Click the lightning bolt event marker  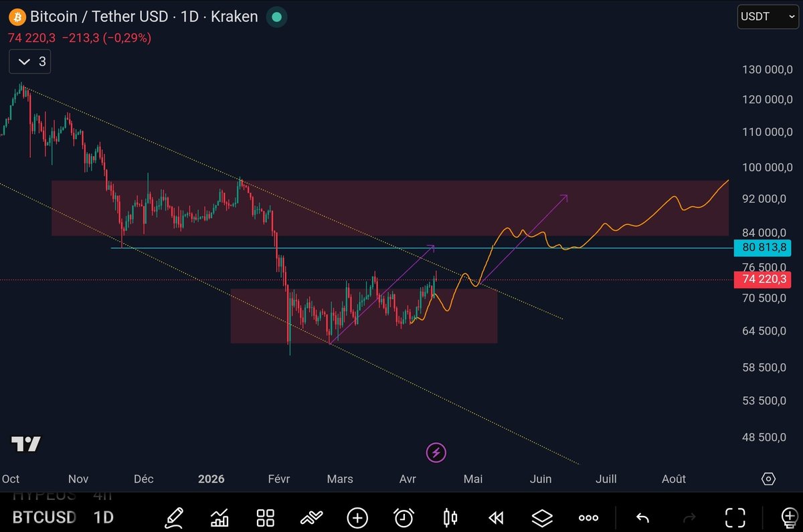click(436, 453)
